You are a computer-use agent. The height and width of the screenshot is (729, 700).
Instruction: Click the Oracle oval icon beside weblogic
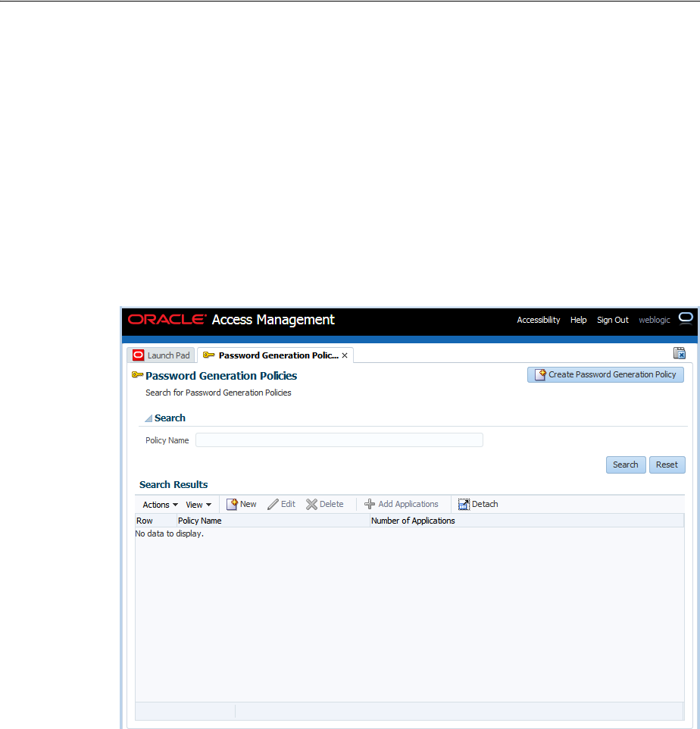pos(686,318)
